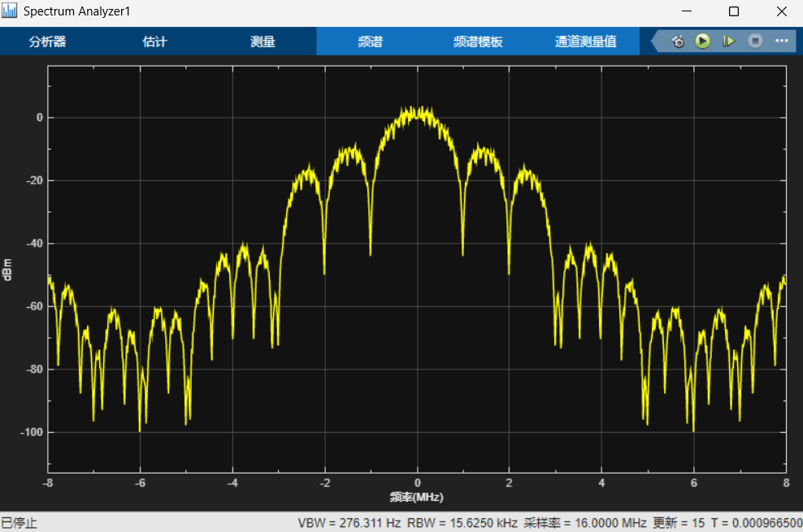Viewport: 803px width, 532px height.
Task: Collapse the quick access toolbar arrow
Action: (655, 41)
